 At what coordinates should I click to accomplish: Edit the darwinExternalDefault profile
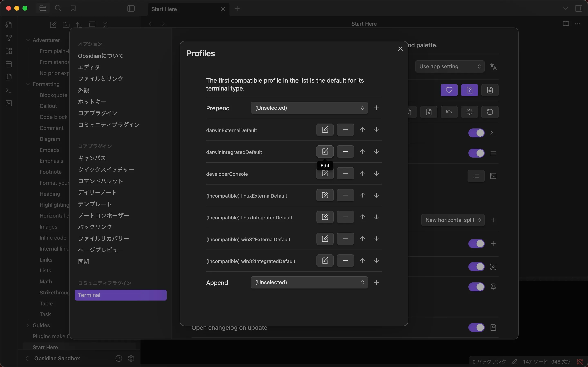tap(325, 130)
